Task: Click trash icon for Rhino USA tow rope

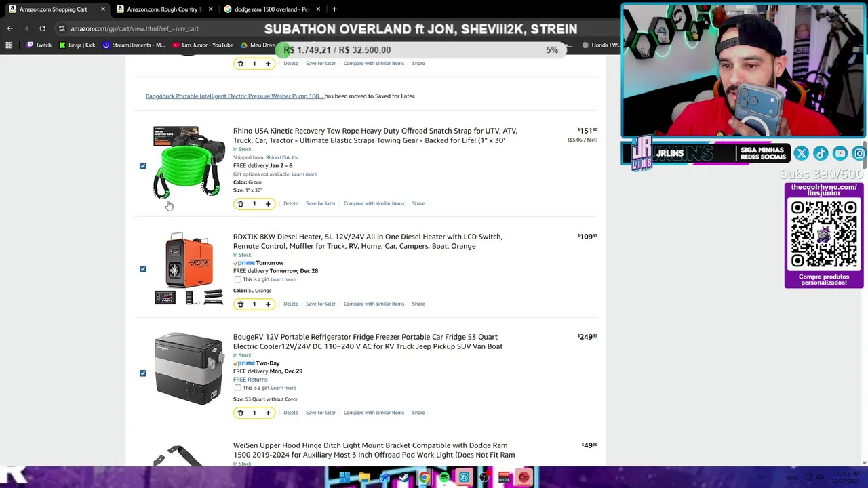Action: (240, 204)
